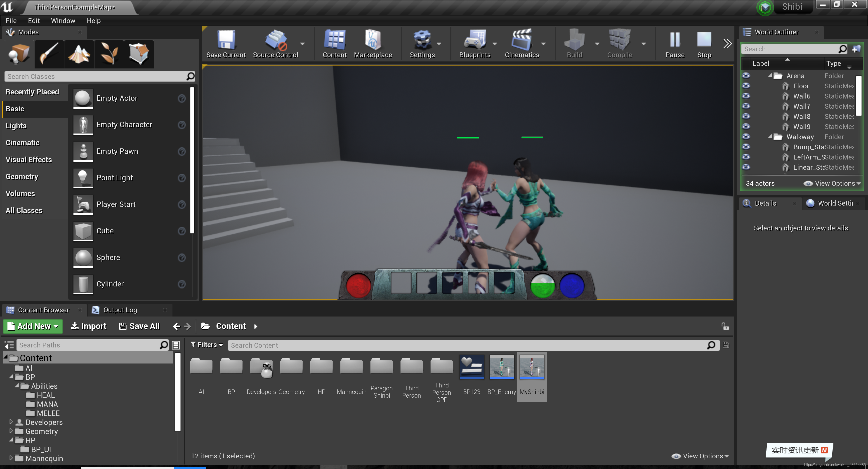Screen dimensions: 868x469
Task: Open the Blueprints dropdown arrow
Action: coord(495,44)
